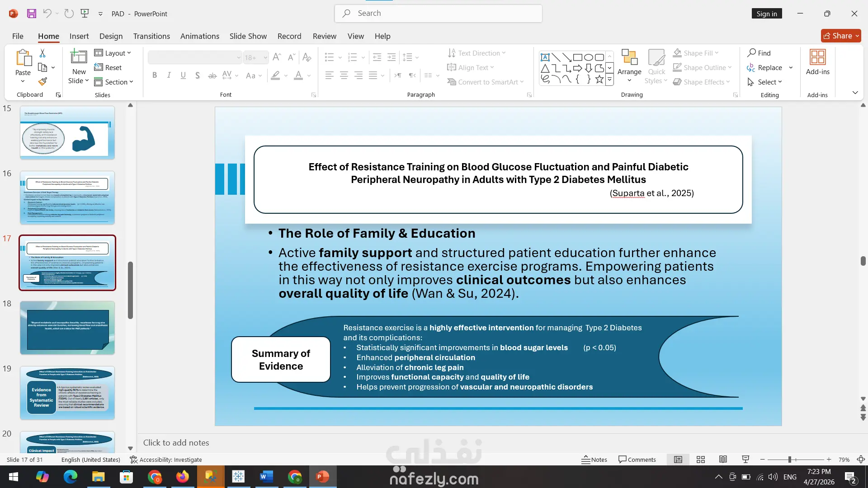
Task: Open the File menu
Action: click(x=18, y=36)
